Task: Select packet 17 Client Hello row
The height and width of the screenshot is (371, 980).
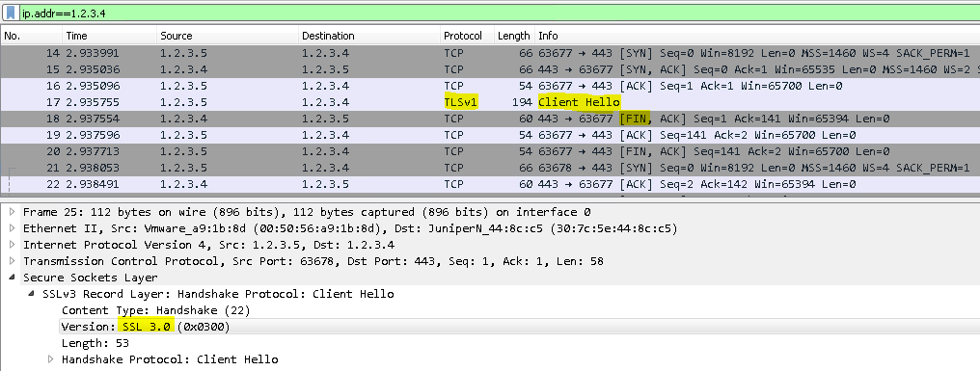Action: pos(490,102)
